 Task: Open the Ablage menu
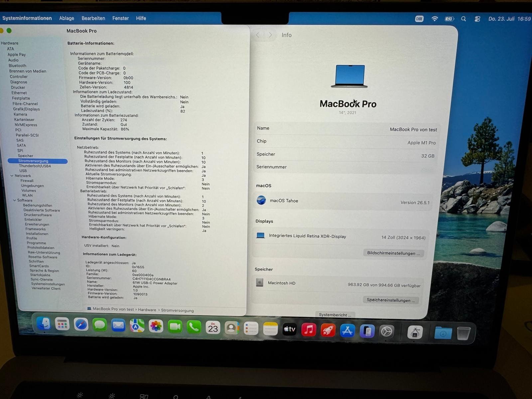pyautogui.click(x=66, y=18)
